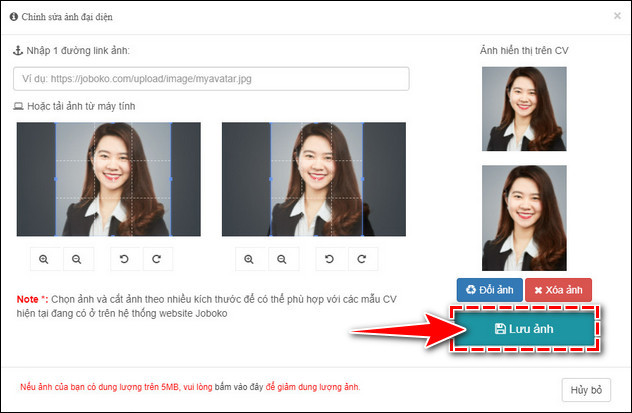Rotate the left crop image counterclockwise
This screenshot has height=413, width=632.
pyautogui.click(x=124, y=259)
